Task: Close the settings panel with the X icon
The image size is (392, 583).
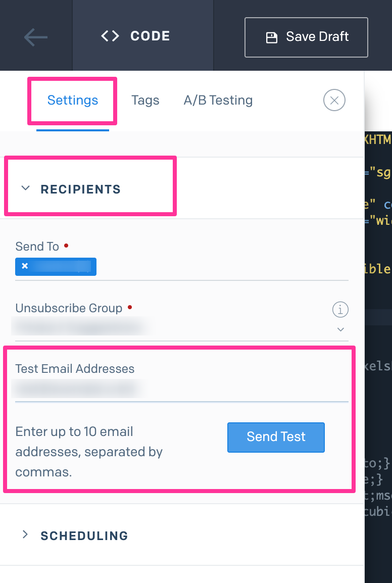Action: tap(334, 100)
